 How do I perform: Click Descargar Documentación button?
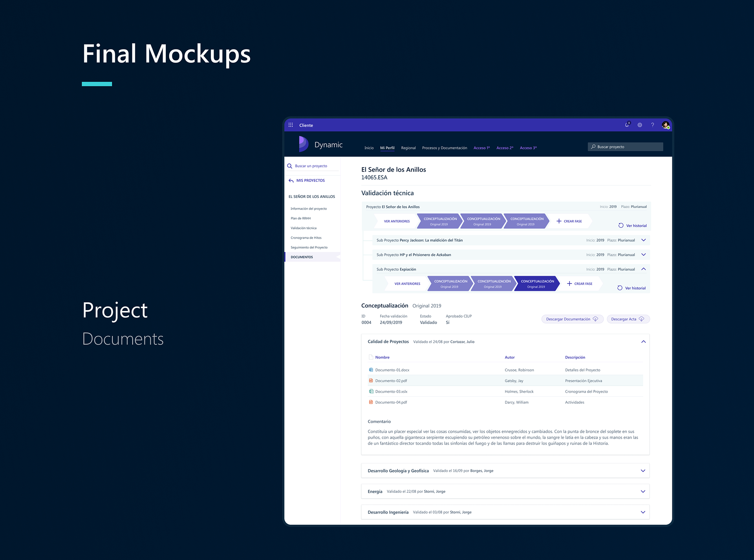[572, 319]
